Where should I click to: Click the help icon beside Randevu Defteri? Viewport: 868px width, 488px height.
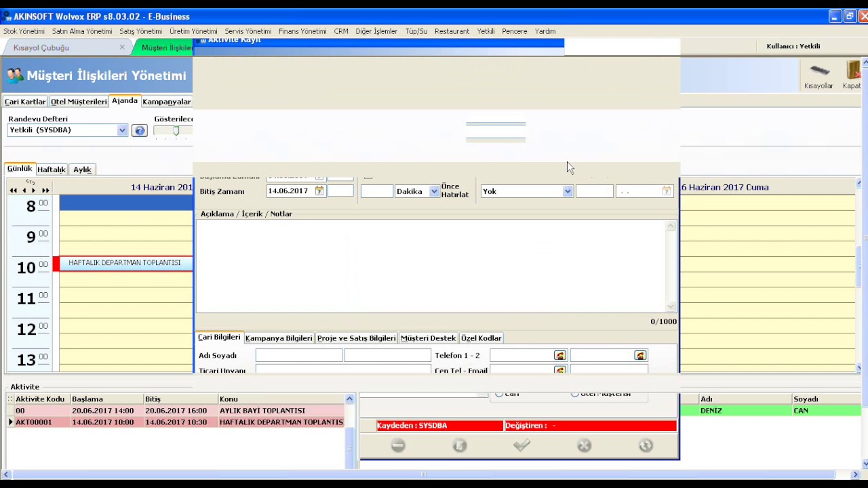[140, 130]
